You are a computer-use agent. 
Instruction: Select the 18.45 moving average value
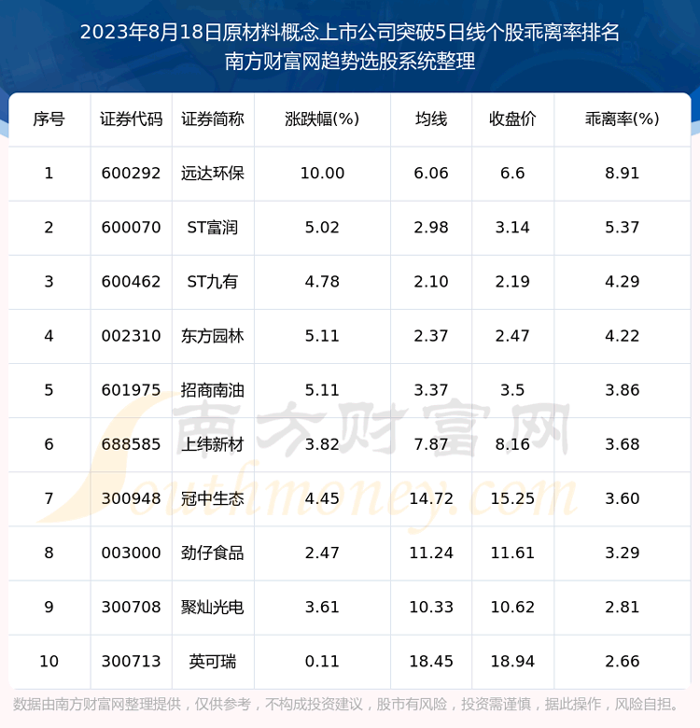431,661
